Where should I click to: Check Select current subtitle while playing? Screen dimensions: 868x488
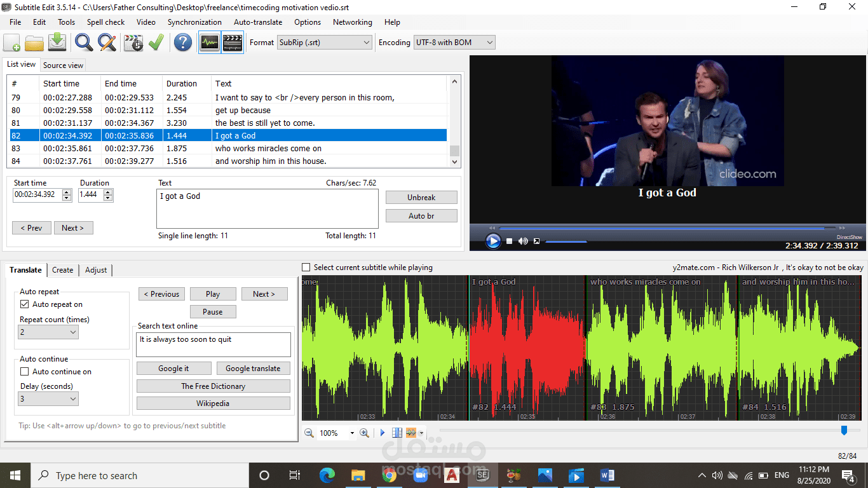306,268
